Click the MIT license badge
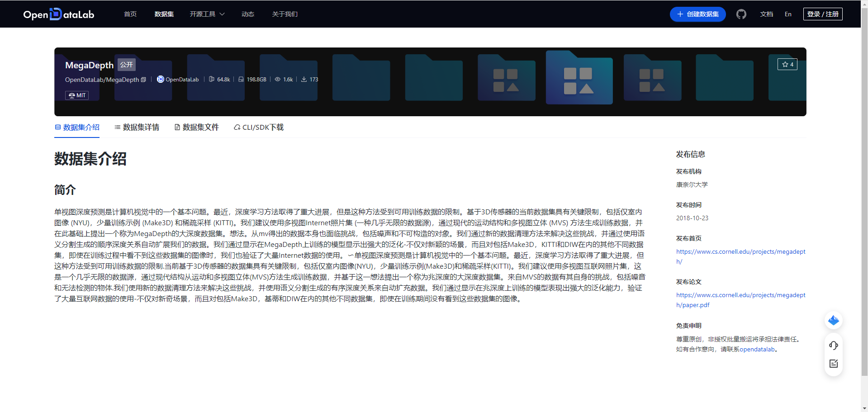Screen dimensions: 868x412 [77, 95]
